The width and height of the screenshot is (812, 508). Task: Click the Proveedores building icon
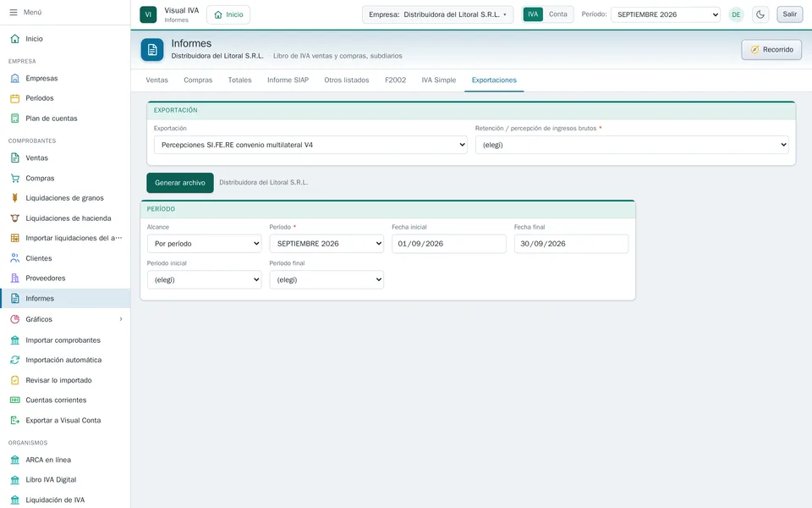tap(15, 278)
